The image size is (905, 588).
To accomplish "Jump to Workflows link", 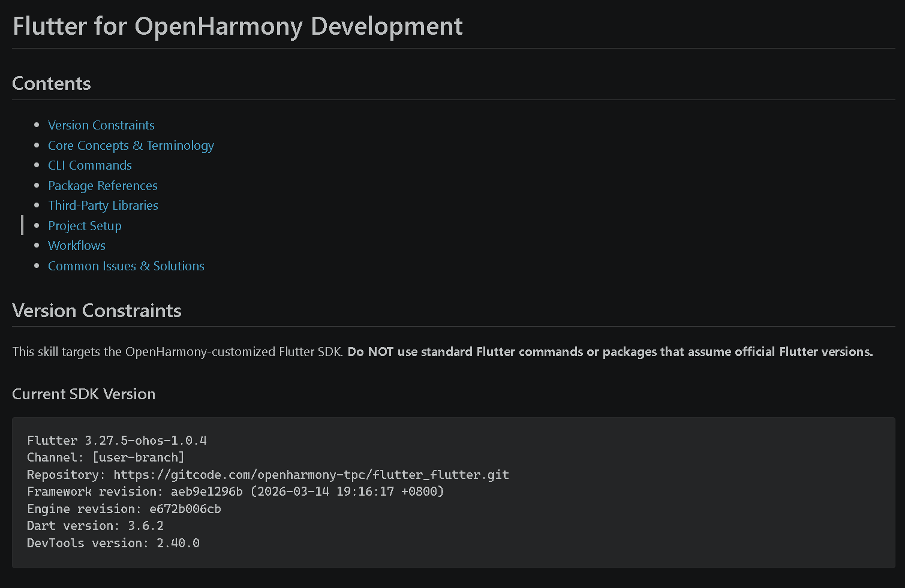I will click(x=77, y=246).
